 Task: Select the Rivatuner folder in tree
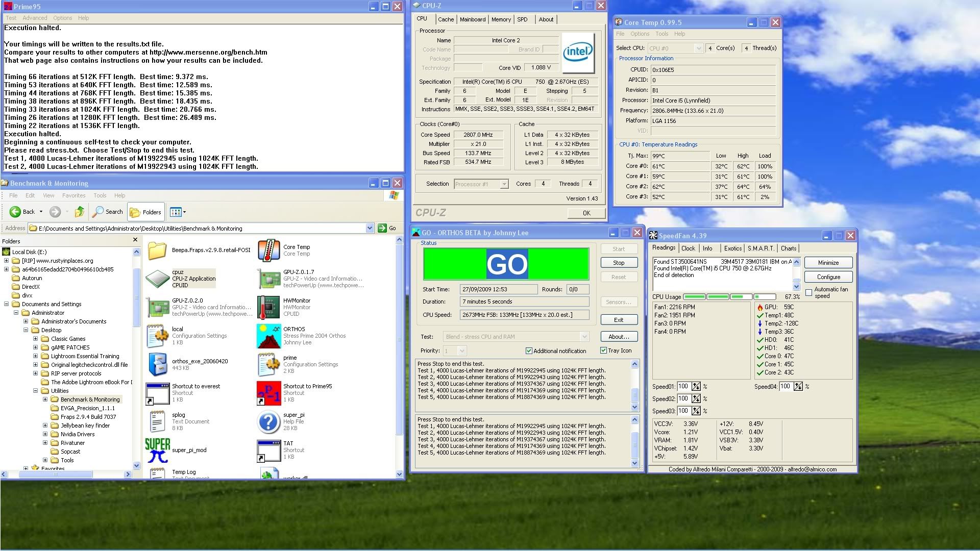pyautogui.click(x=72, y=443)
